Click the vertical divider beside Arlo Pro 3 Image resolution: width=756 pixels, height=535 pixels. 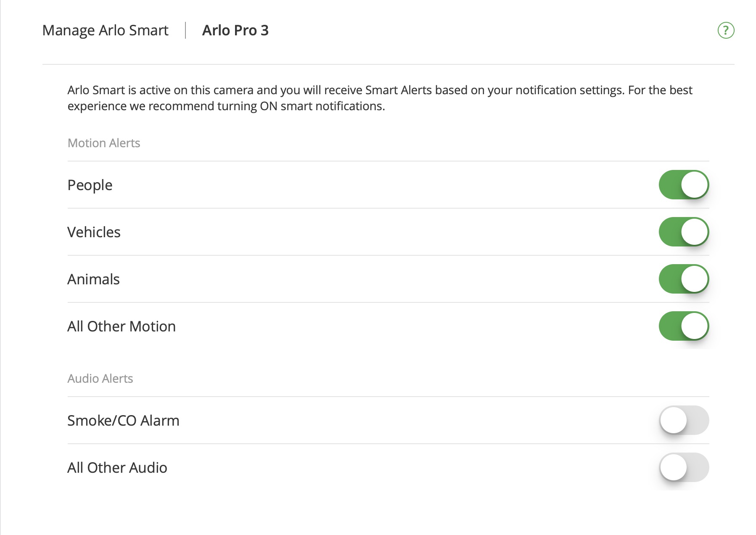pos(185,30)
